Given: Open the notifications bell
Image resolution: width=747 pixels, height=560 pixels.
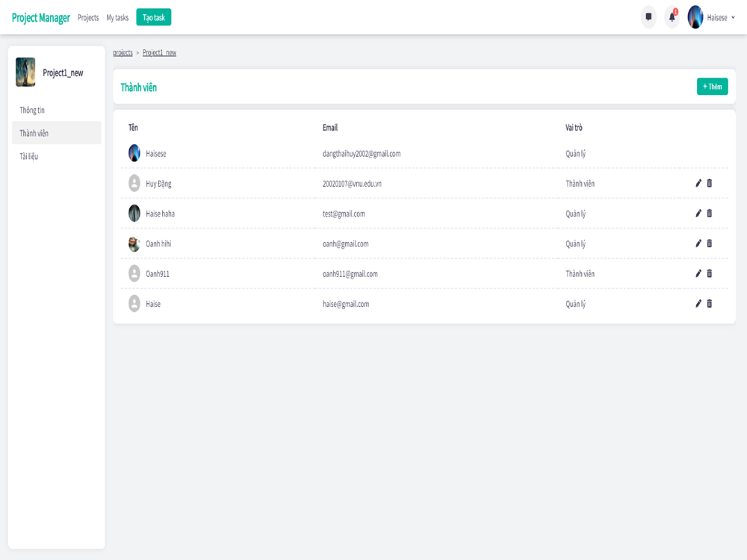Looking at the screenshot, I should 672,17.
